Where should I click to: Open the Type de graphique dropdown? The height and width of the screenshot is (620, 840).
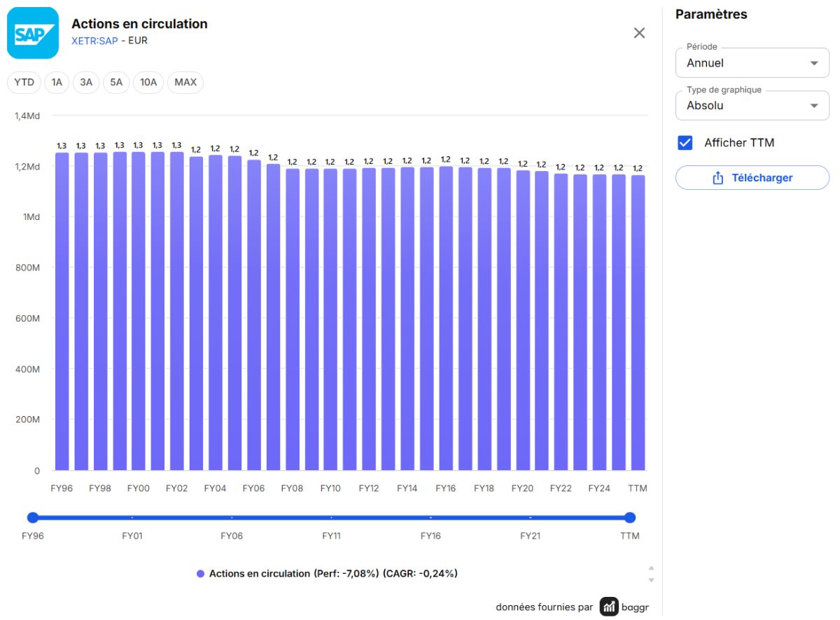(752, 106)
